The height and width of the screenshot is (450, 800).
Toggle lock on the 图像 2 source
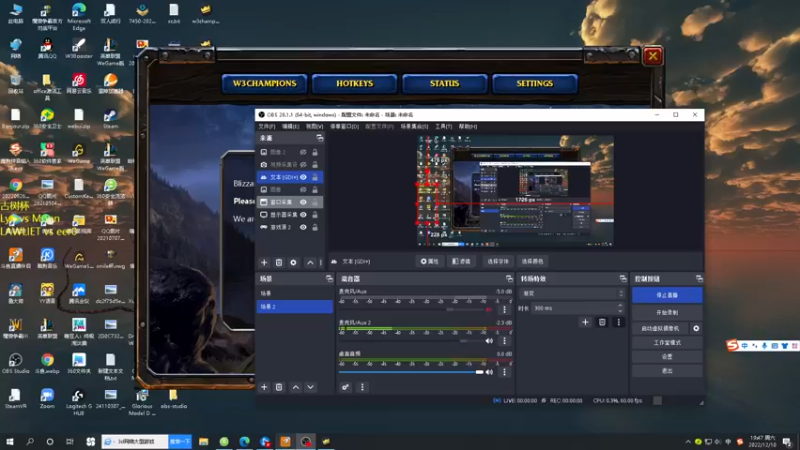click(x=315, y=152)
